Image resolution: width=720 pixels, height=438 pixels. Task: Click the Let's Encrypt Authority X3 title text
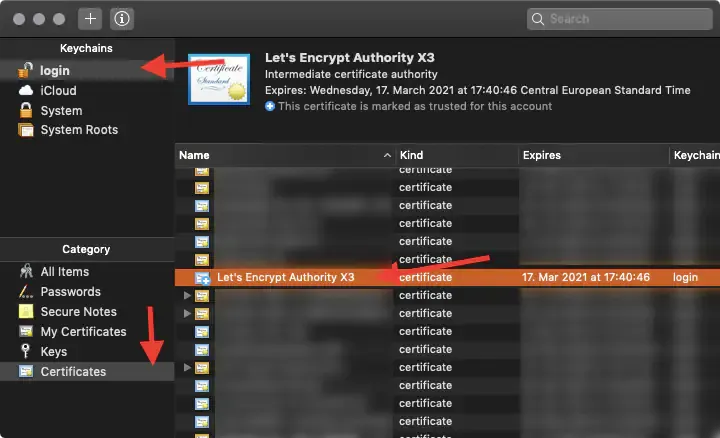point(349,58)
